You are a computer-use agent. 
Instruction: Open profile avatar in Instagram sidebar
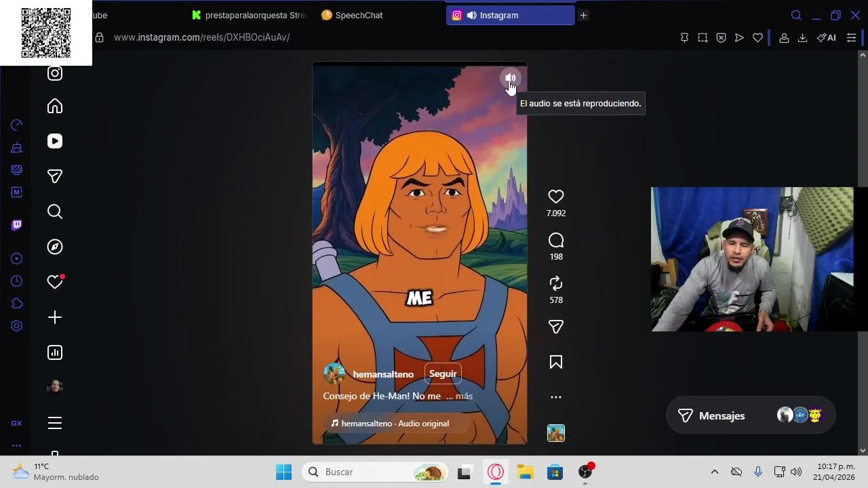55,387
